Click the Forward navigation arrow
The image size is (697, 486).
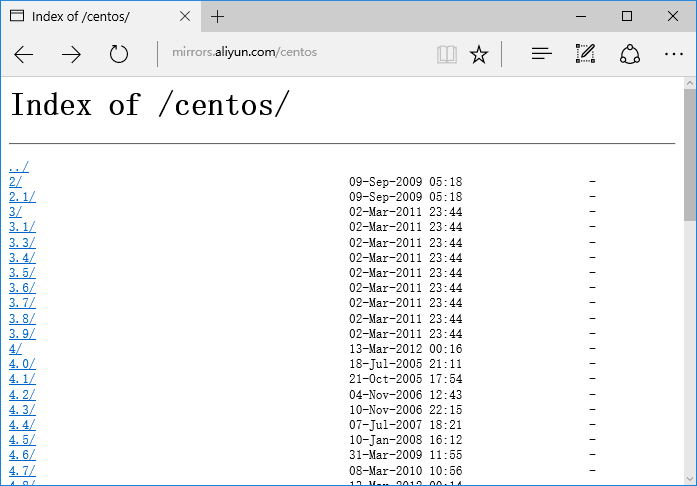tap(71, 54)
